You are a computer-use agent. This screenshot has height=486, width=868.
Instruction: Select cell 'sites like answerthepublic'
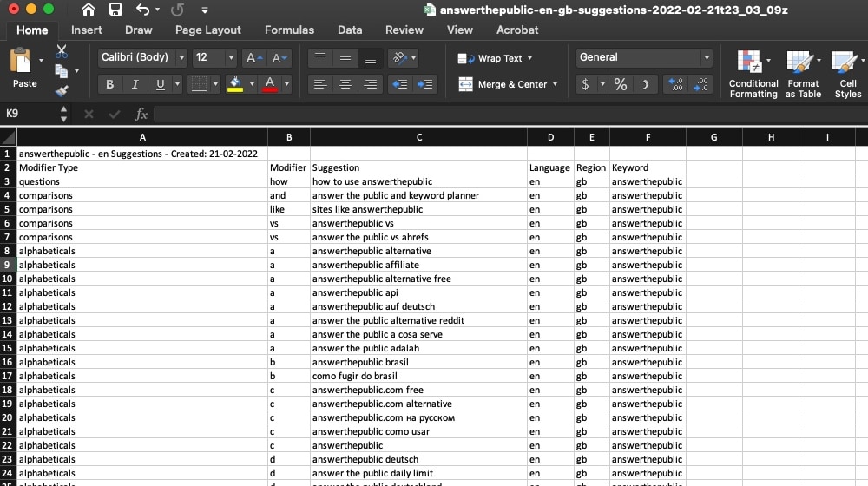(x=419, y=209)
